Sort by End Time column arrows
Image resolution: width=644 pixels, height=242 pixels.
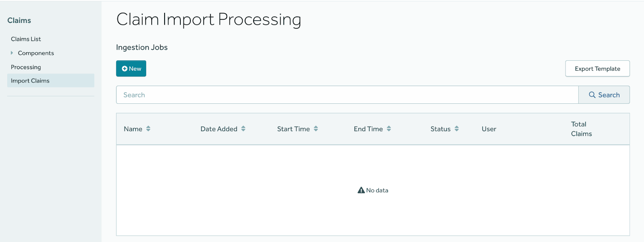pos(389,129)
